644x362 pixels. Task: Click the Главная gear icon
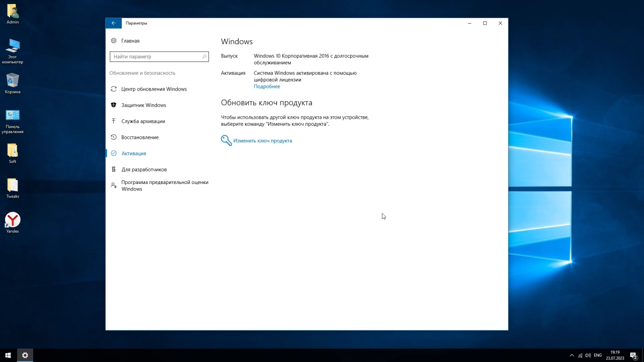[114, 41]
